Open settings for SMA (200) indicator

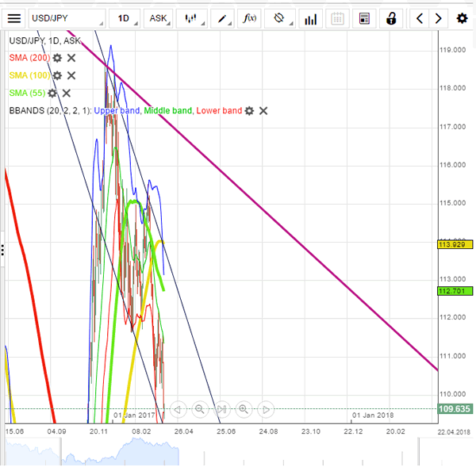tap(58, 58)
